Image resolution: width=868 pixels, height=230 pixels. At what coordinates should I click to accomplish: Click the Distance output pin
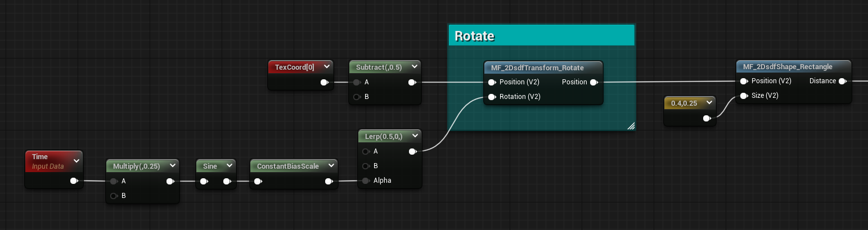[842, 81]
